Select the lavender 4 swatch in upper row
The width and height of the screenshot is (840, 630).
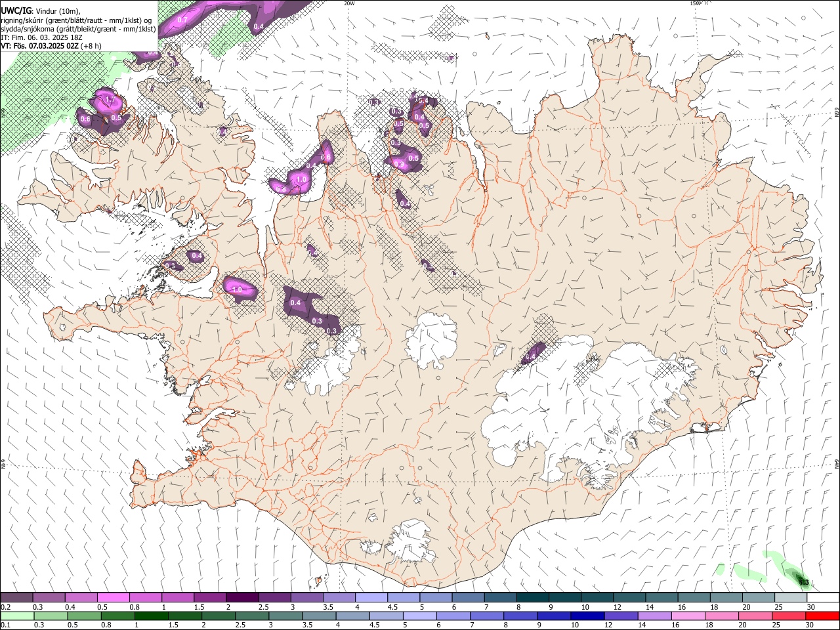click(371, 598)
